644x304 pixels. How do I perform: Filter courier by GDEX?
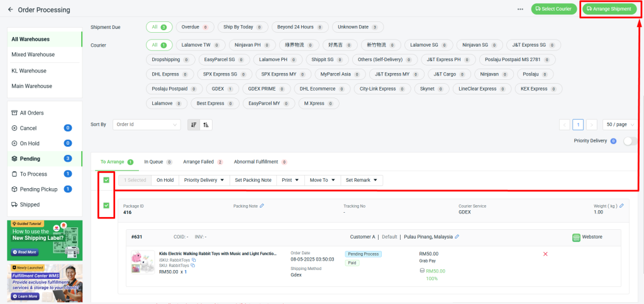(x=222, y=89)
